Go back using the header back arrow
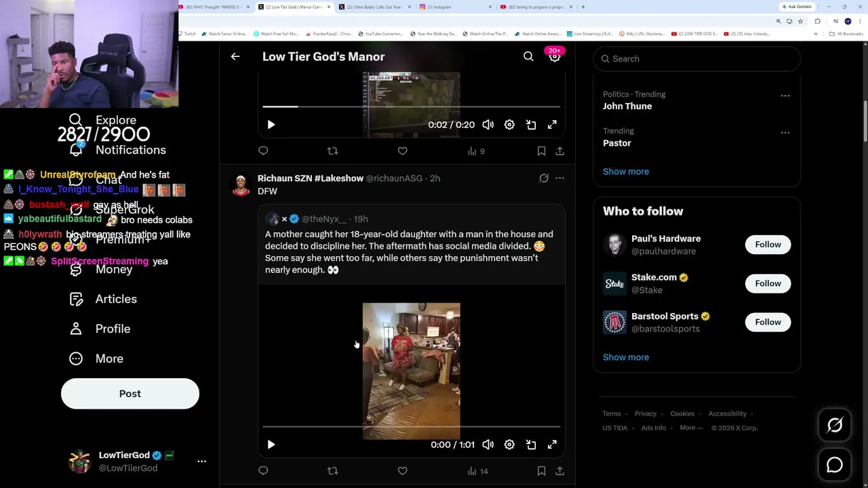Screen dimensions: 868x488 pos(235,57)
